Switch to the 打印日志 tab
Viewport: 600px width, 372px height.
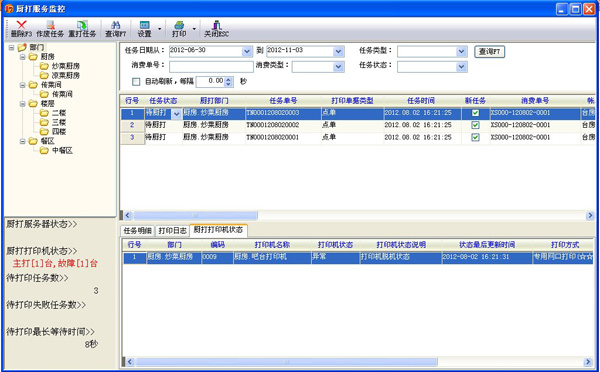pos(172,231)
